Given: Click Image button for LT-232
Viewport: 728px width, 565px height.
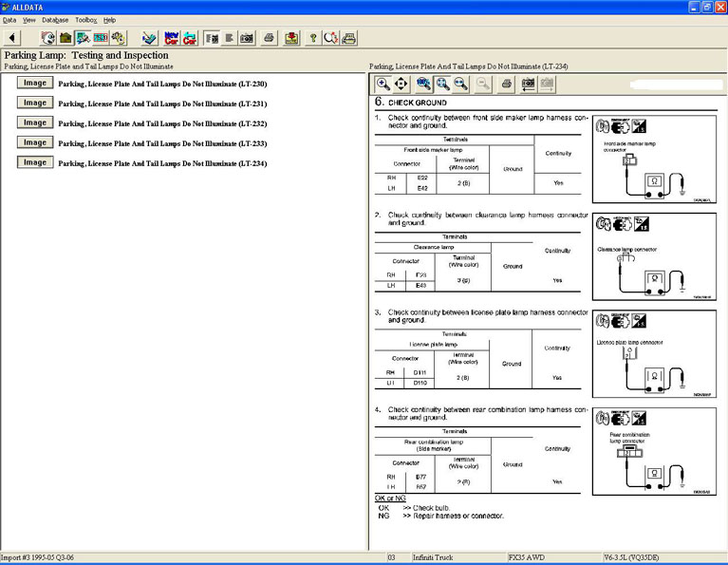Looking at the screenshot, I should [35, 122].
